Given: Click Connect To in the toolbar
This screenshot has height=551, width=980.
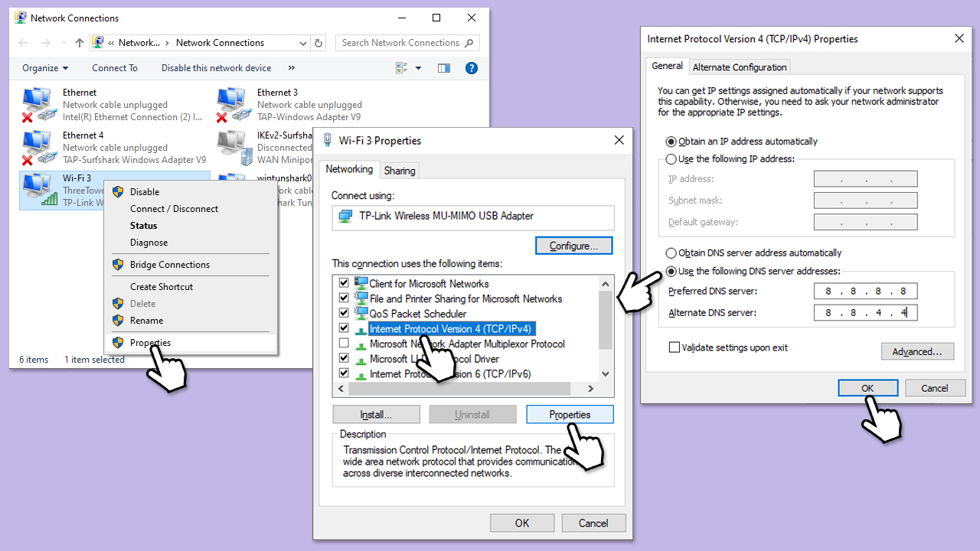Looking at the screenshot, I should 115,68.
